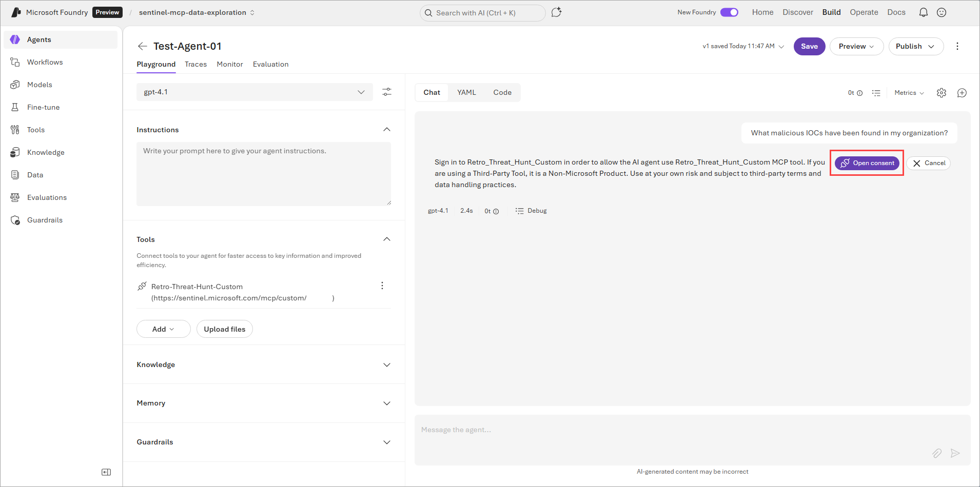This screenshot has width=980, height=487.
Task: Click the Instructions prompt text area
Action: coord(264,174)
